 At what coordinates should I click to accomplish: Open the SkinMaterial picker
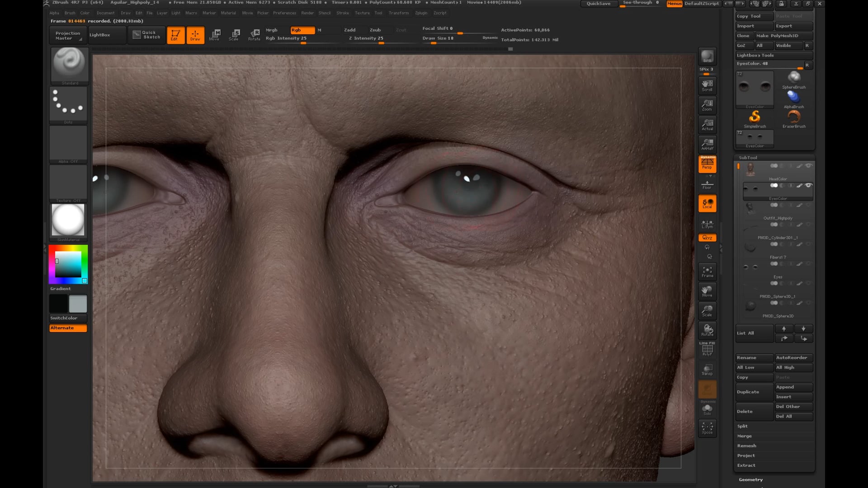68,220
